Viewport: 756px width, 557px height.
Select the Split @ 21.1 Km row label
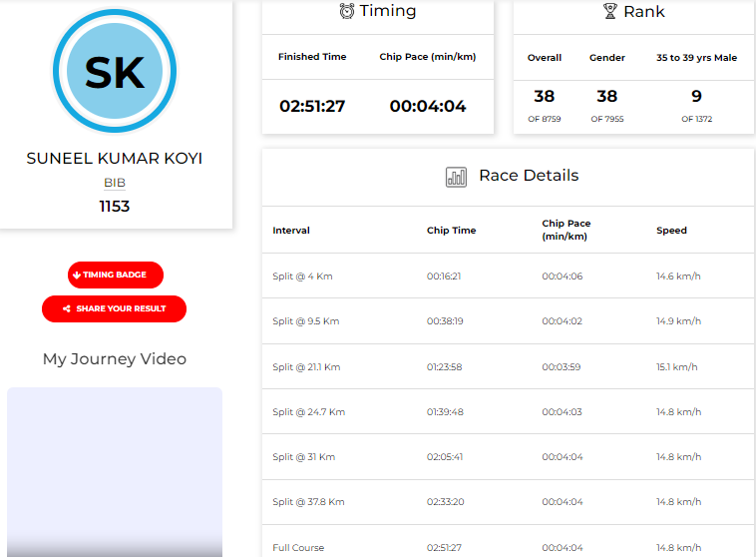coord(306,366)
